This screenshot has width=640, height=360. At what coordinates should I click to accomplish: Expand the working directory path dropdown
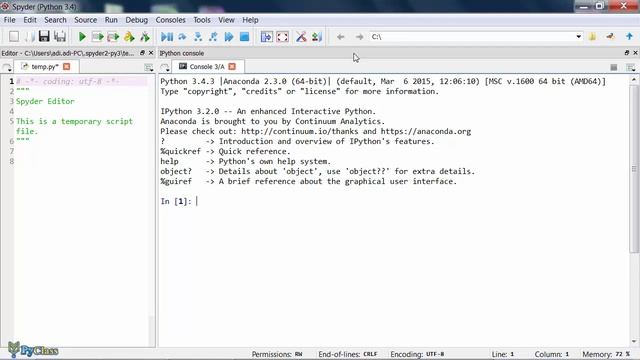[578, 37]
